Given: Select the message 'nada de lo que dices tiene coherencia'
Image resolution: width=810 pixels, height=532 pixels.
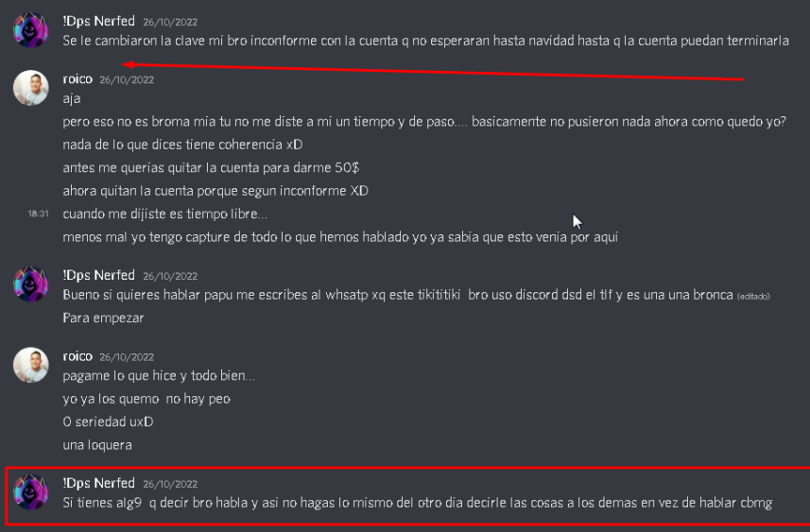Looking at the screenshot, I should (182, 145).
